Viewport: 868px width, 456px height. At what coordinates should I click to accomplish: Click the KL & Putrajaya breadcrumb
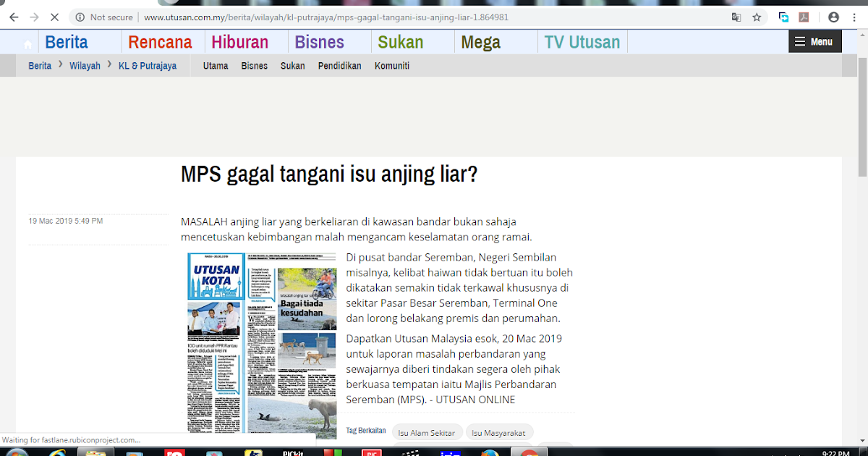coord(148,66)
